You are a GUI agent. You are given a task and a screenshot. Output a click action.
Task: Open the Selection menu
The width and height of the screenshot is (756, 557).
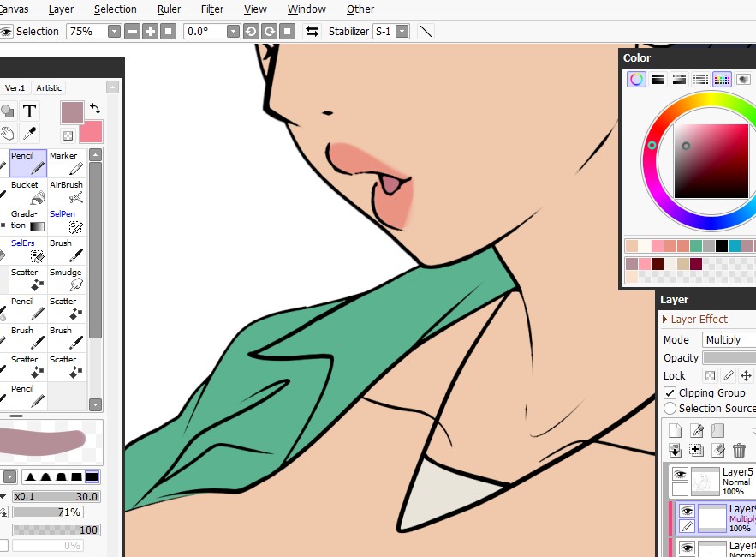(x=116, y=9)
